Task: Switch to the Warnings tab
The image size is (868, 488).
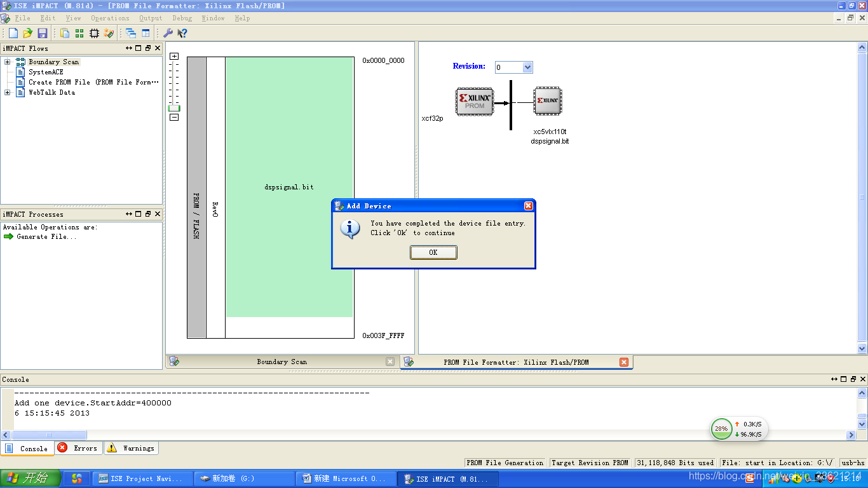Action: [x=130, y=448]
